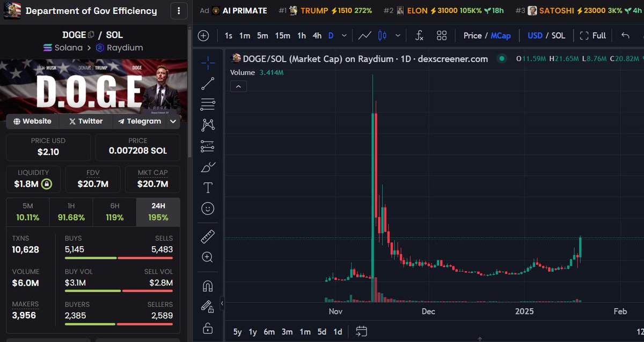Open the chart layout grid selector
The image size is (644, 342).
pyautogui.click(x=442, y=35)
